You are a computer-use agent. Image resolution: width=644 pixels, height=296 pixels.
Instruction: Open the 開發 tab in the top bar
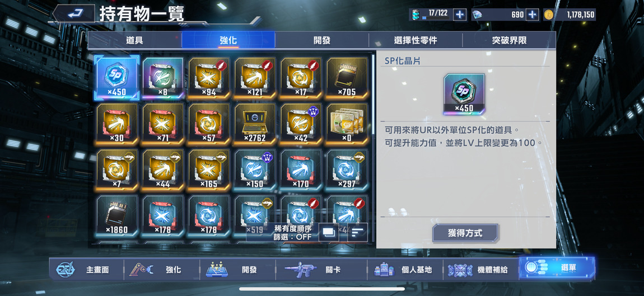(321, 40)
